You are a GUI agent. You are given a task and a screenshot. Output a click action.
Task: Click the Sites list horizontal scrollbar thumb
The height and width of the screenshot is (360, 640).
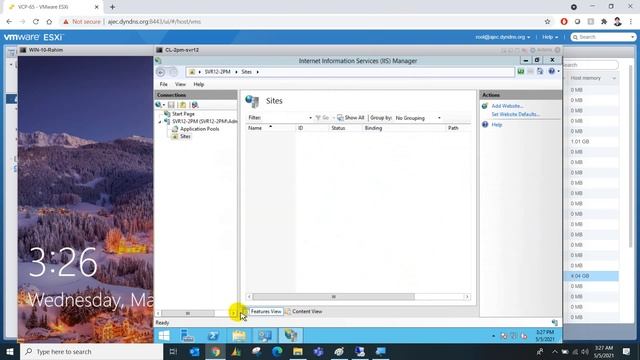[x=333, y=297]
